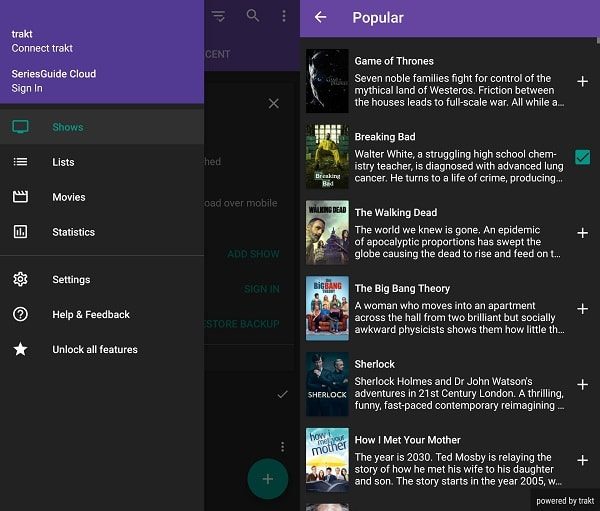Open The Walking Dead poster thumbnail
Viewport: 600px width, 511px height.
pos(327,232)
